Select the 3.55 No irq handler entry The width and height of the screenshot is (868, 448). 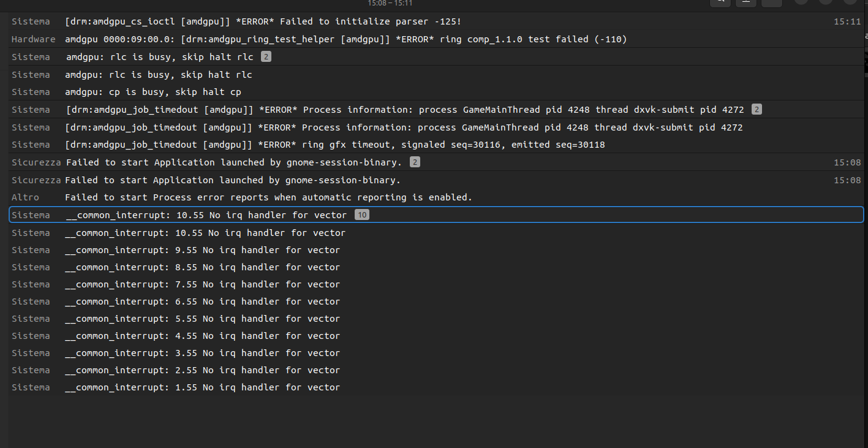tap(202, 353)
